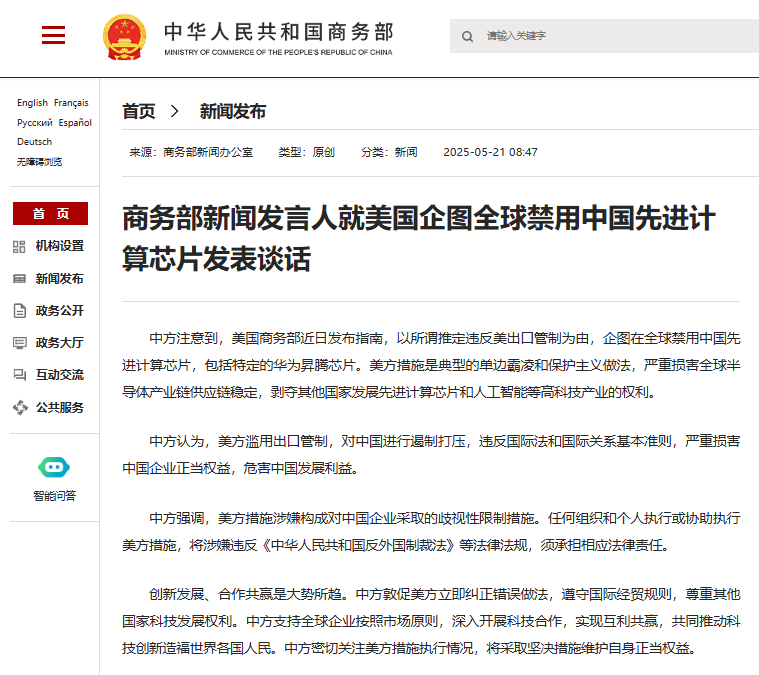
Task: Click the English ministry name subtitle
Action: tap(278, 52)
